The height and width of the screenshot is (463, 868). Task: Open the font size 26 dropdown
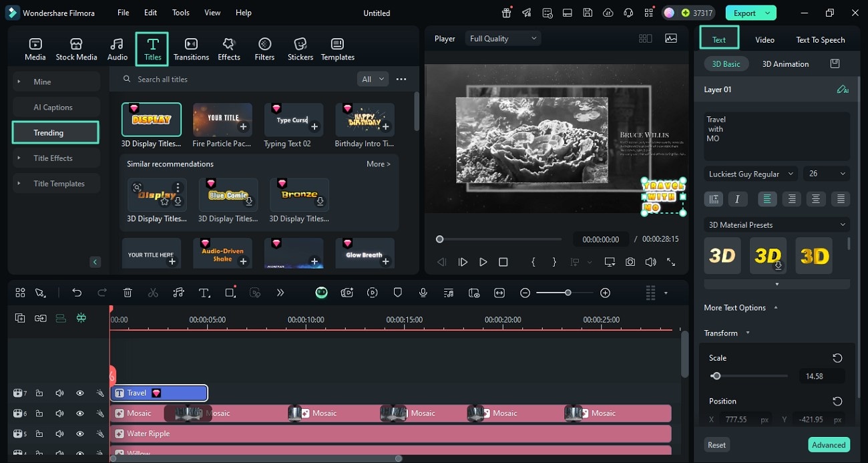[x=827, y=174]
